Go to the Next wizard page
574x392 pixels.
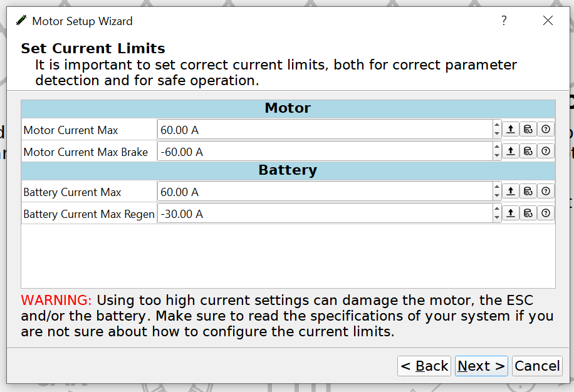coord(481,366)
